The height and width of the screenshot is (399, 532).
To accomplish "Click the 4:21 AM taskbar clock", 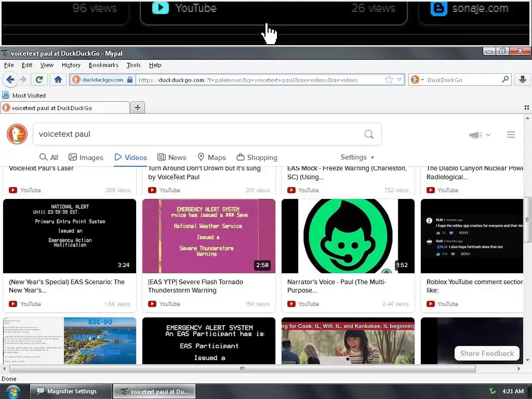I will click(x=513, y=391).
